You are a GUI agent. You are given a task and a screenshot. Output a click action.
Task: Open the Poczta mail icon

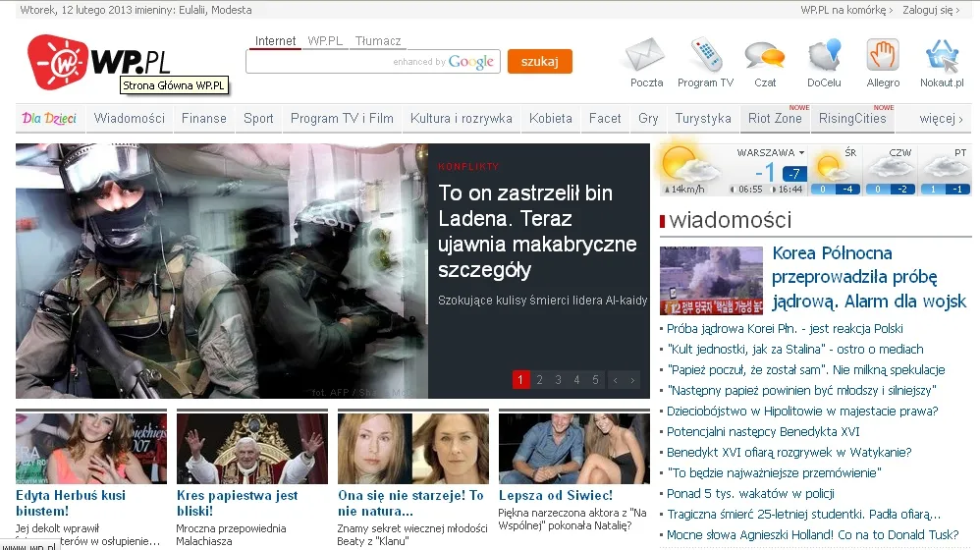tap(646, 55)
